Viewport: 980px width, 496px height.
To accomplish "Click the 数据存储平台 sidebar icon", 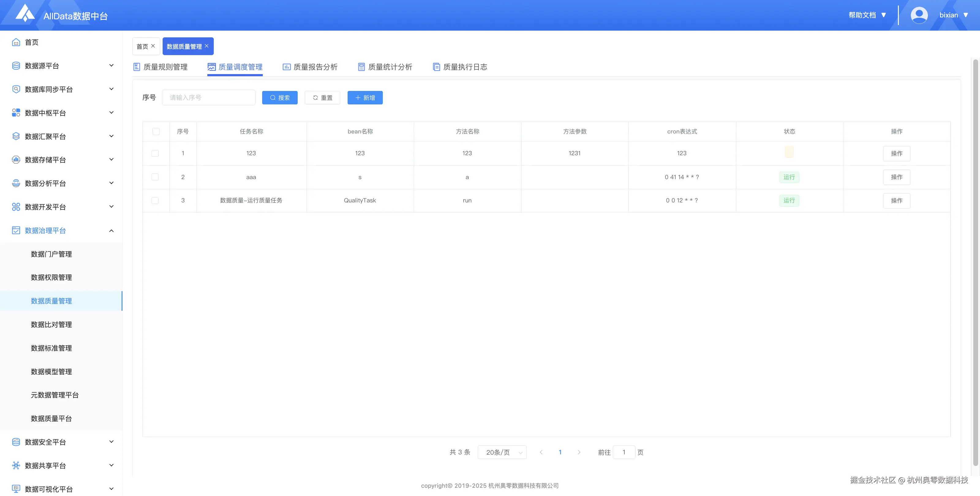I will [16, 160].
